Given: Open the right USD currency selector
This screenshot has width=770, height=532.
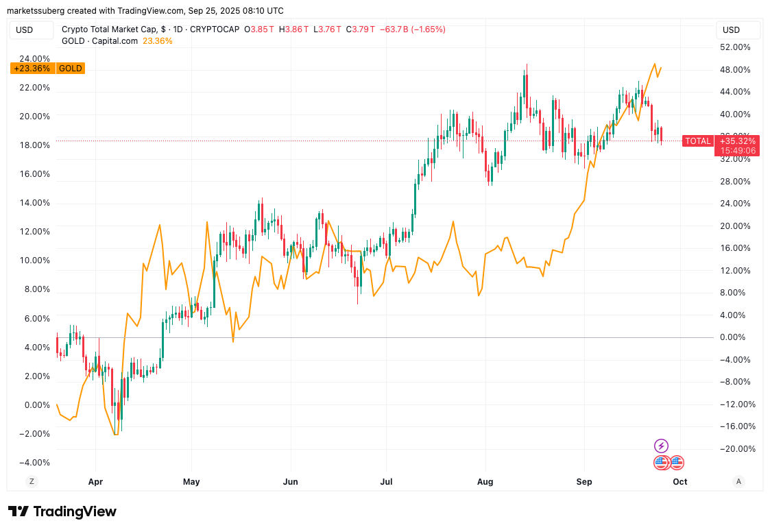Looking at the screenshot, I should click(738, 29).
